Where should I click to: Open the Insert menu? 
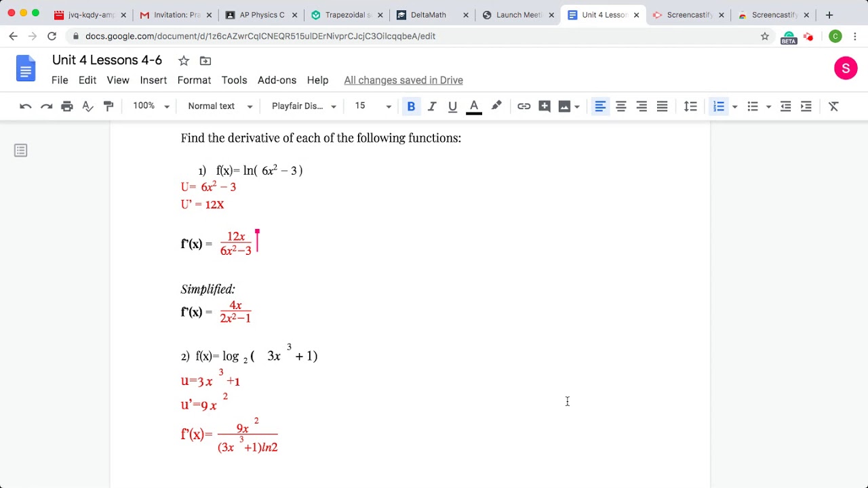coord(153,80)
